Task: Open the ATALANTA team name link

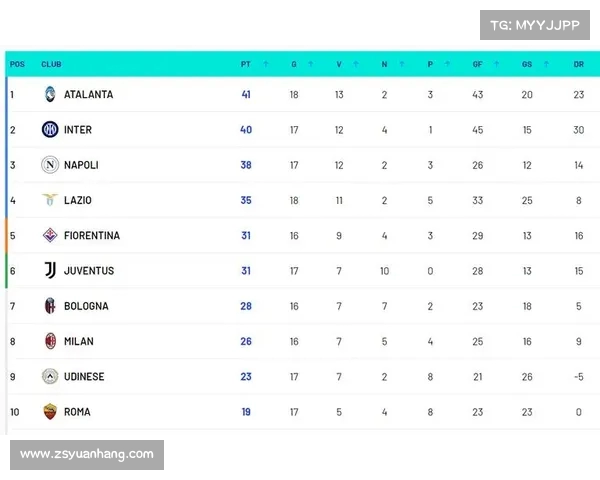Action: pos(88,95)
